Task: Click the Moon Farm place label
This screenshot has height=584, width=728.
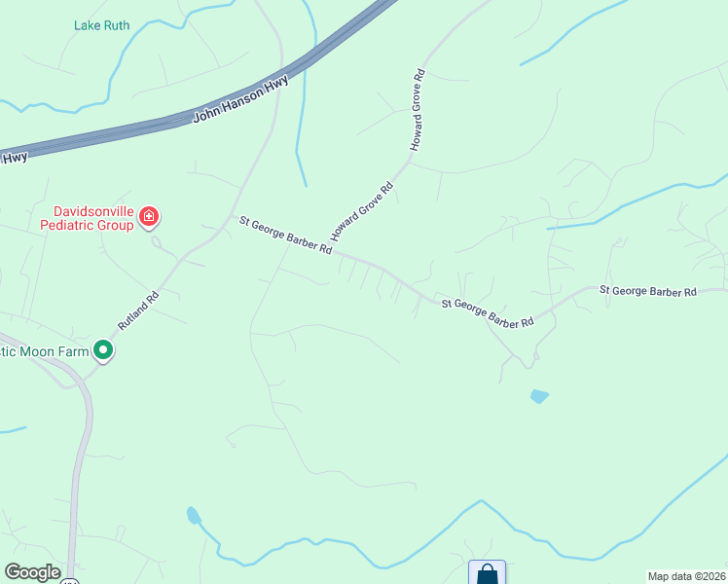Action: 44,352
